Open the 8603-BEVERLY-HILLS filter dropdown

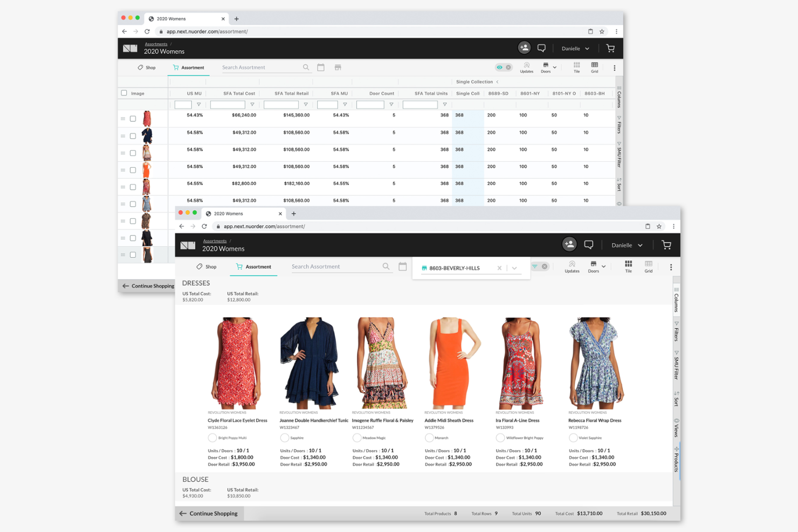coord(514,267)
